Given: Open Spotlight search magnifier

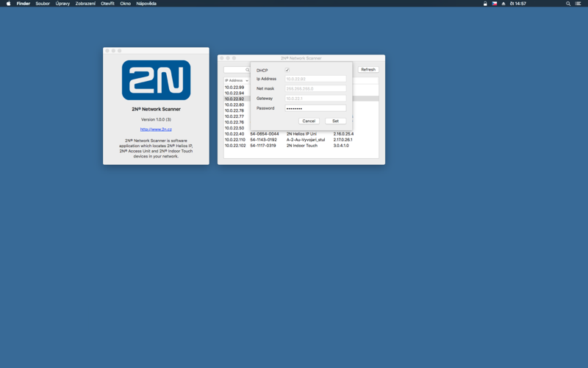Looking at the screenshot, I should click(x=568, y=4).
